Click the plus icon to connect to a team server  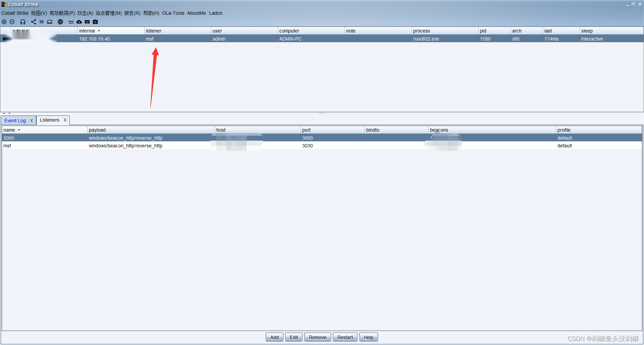pos(4,22)
